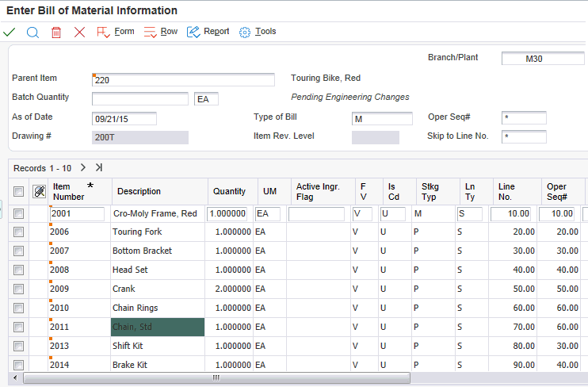Click Is Cd field of item 2001
Viewport: 588px width, 387px height.
pyautogui.click(x=392, y=214)
